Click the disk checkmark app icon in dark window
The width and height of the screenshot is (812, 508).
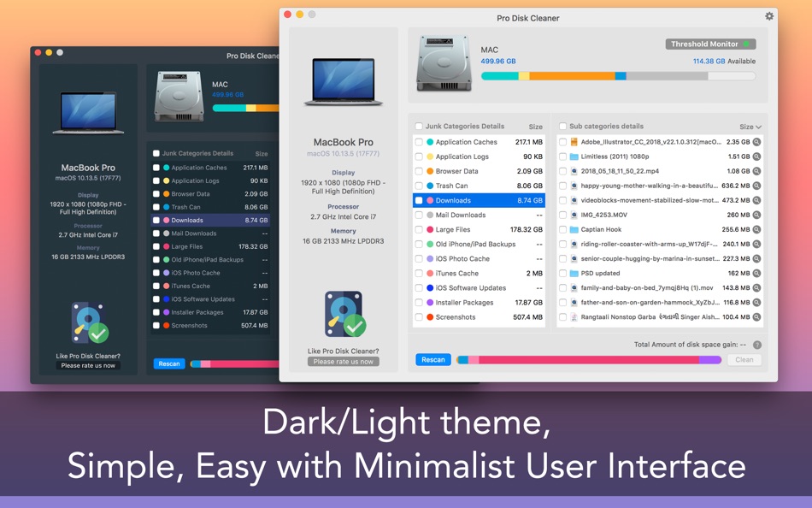[90, 323]
